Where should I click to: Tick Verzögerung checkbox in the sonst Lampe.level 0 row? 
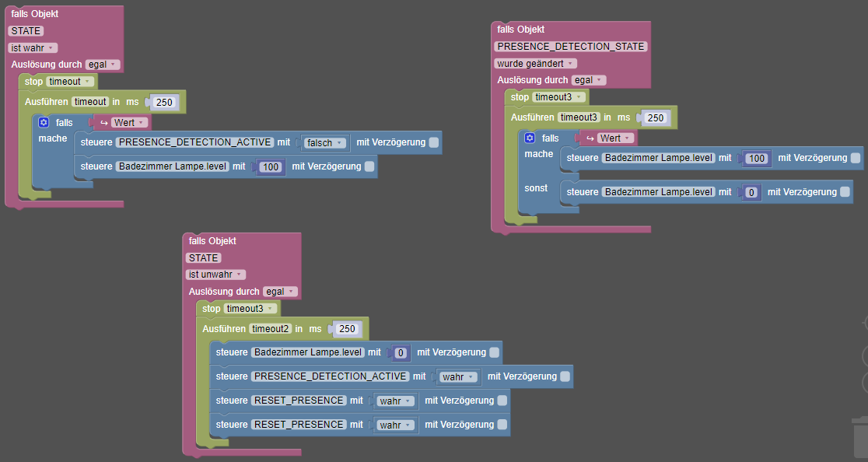point(845,192)
